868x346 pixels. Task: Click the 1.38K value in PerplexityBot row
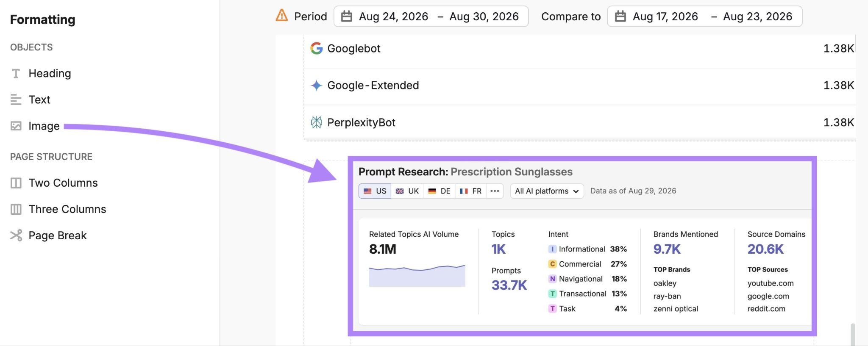tap(838, 123)
